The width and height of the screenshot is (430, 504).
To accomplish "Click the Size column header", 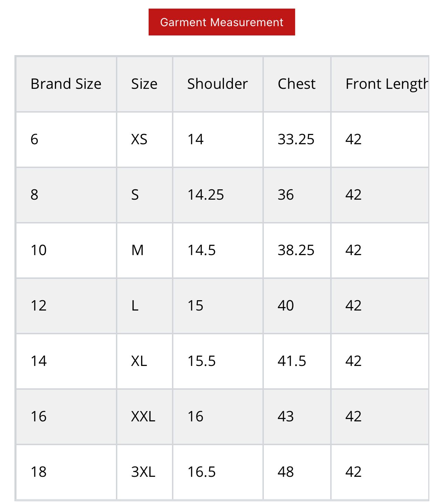I will 144,84.
